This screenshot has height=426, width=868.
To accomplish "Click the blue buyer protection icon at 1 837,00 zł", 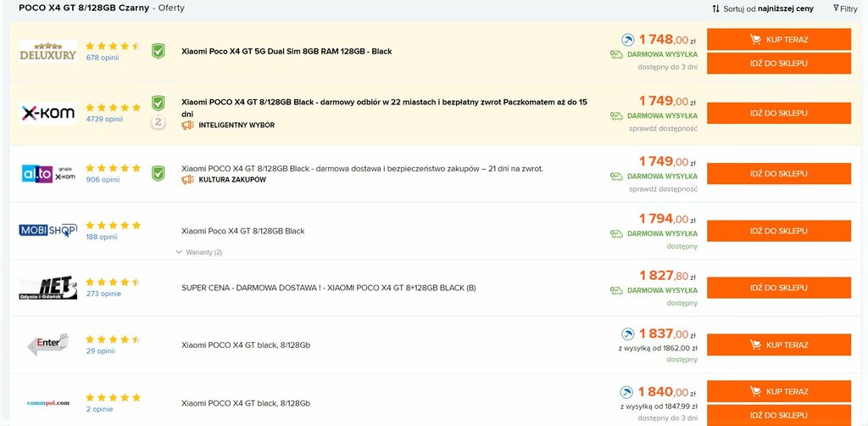I will click(628, 334).
